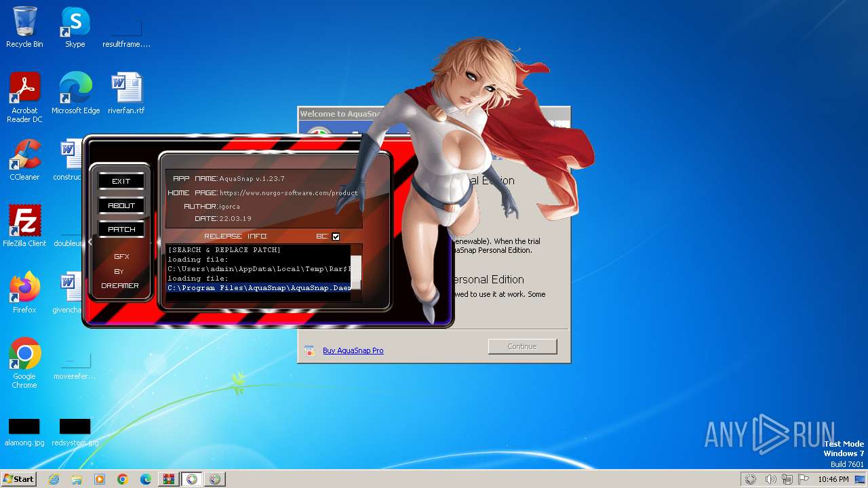Click the release info log scrollbar
This screenshot has width=868, height=488.
(x=356, y=273)
